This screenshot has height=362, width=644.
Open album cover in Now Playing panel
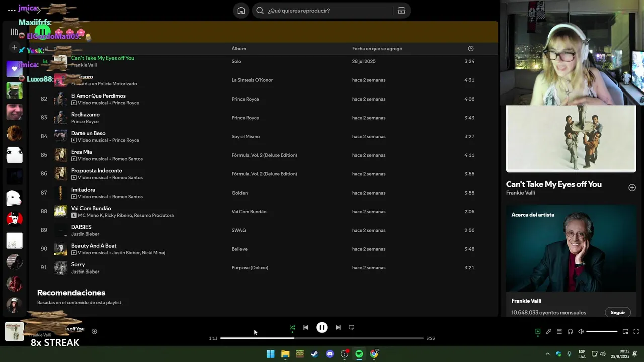(x=571, y=138)
